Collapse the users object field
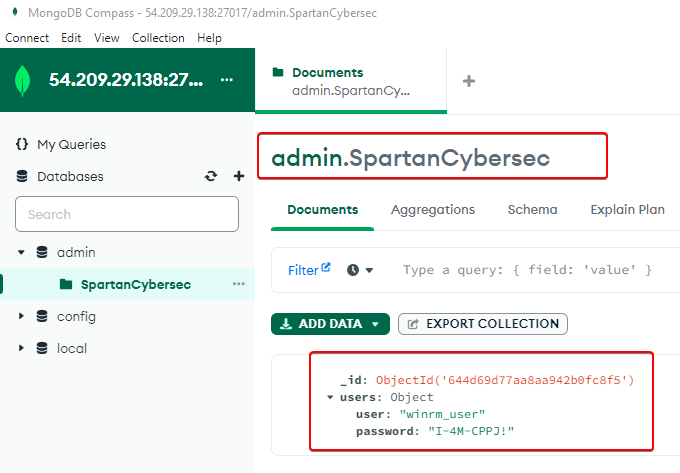This screenshot has width=680, height=473. pos(331,397)
